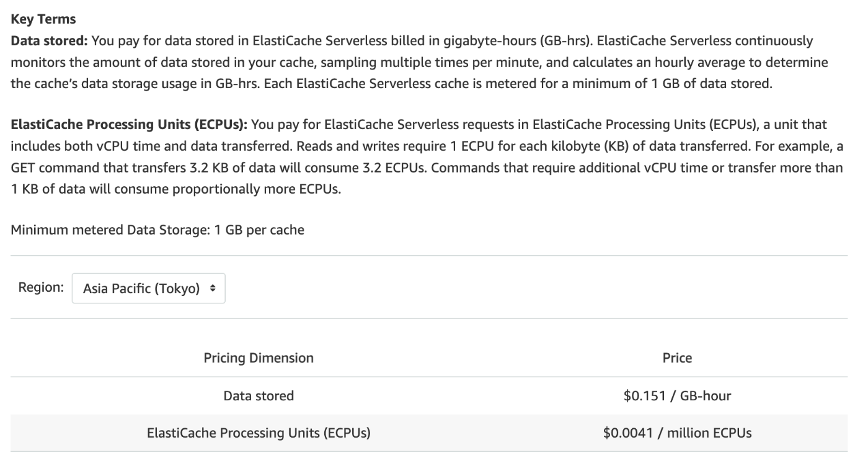This screenshot has width=868, height=463.
Task: Click the Key Terms heading
Action: click(43, 19)
